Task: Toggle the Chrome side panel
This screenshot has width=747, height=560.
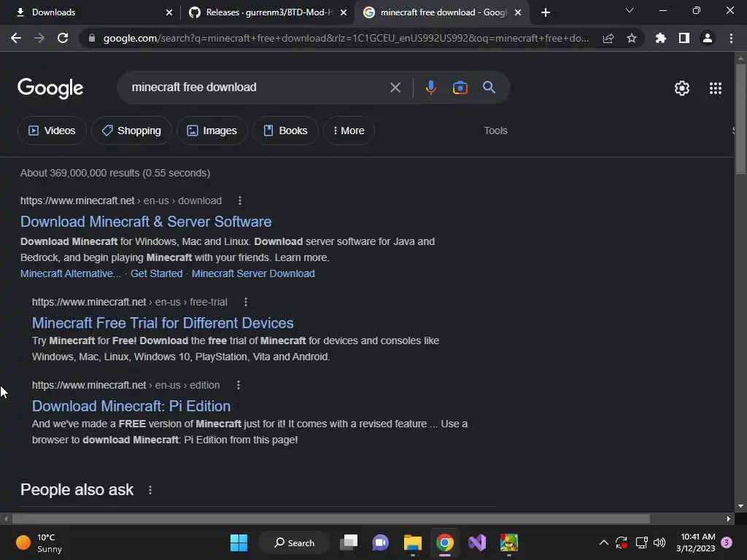Action: coord(684,38)
